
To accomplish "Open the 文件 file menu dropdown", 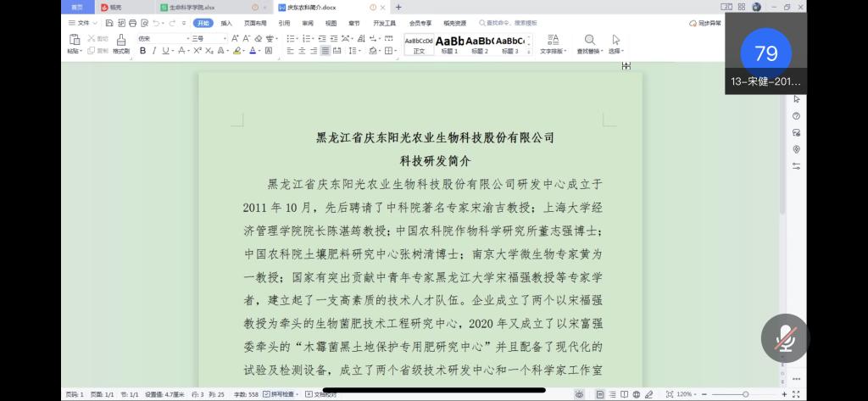I will click(82, 23).
